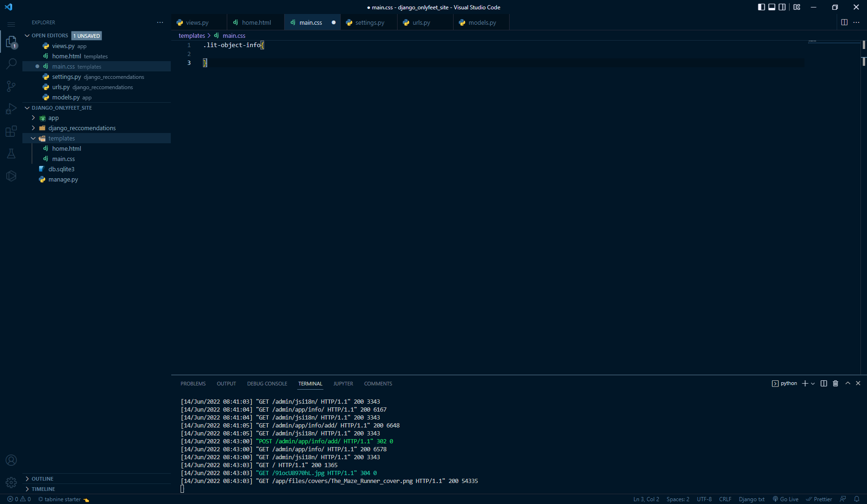The height and width of the screenshot is (504, 867).
Task: Open feedback icon in status bar
Action: click(843, 499)
